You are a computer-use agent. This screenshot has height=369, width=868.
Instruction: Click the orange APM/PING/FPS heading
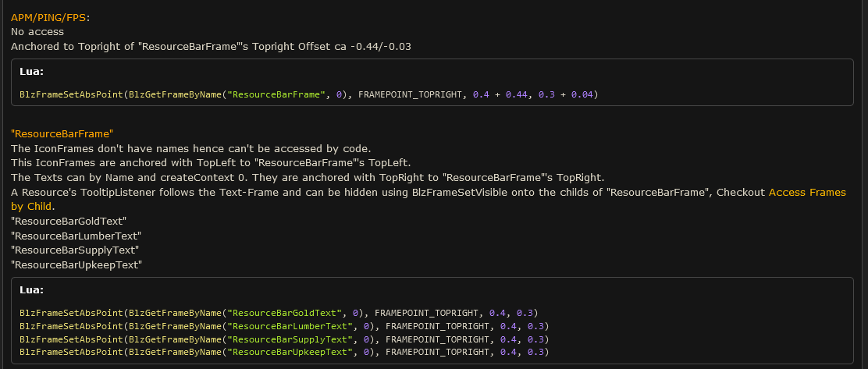point(48,17)
